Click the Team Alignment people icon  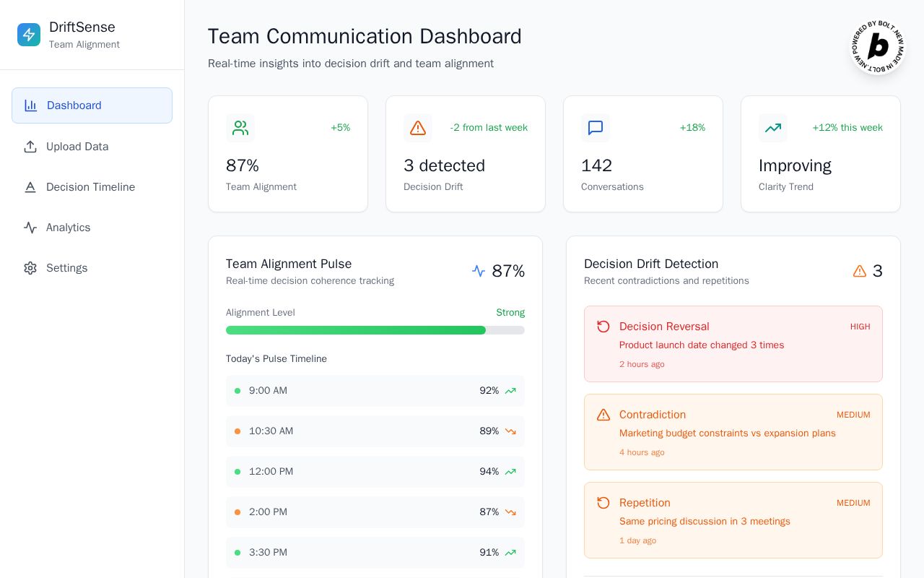pos(240,128)
